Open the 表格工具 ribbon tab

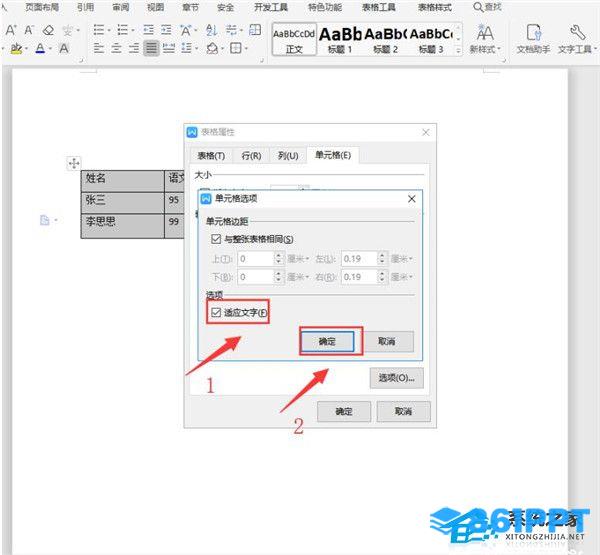tap(379, 7)
